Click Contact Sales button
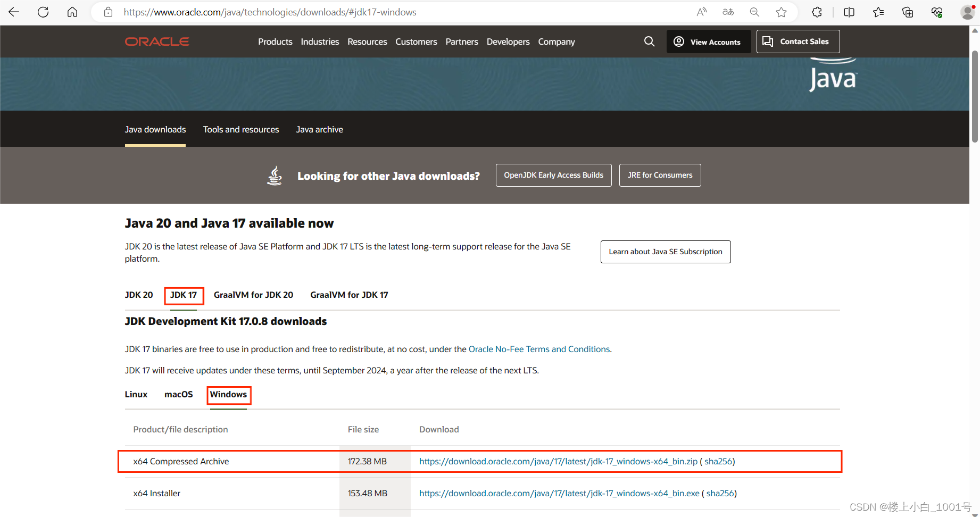 coord(798,41)
